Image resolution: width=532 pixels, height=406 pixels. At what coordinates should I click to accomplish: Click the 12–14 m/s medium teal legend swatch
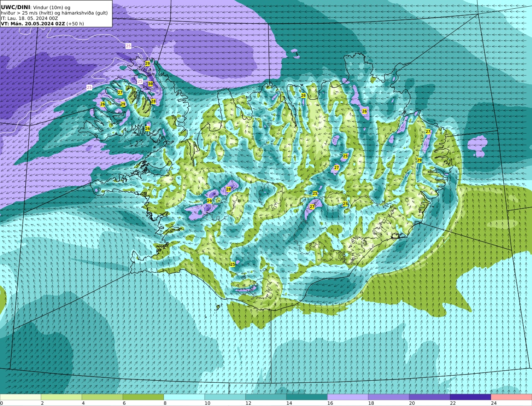point(266,397)
